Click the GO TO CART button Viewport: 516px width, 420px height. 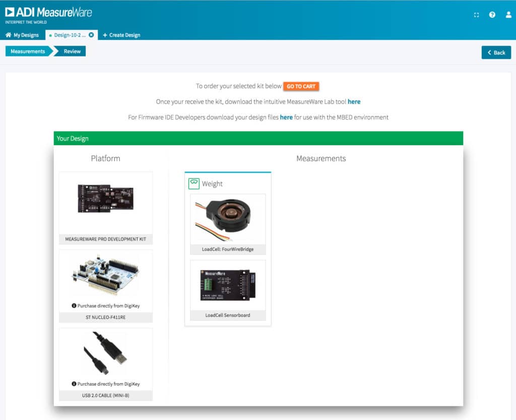tap(301, 86)
